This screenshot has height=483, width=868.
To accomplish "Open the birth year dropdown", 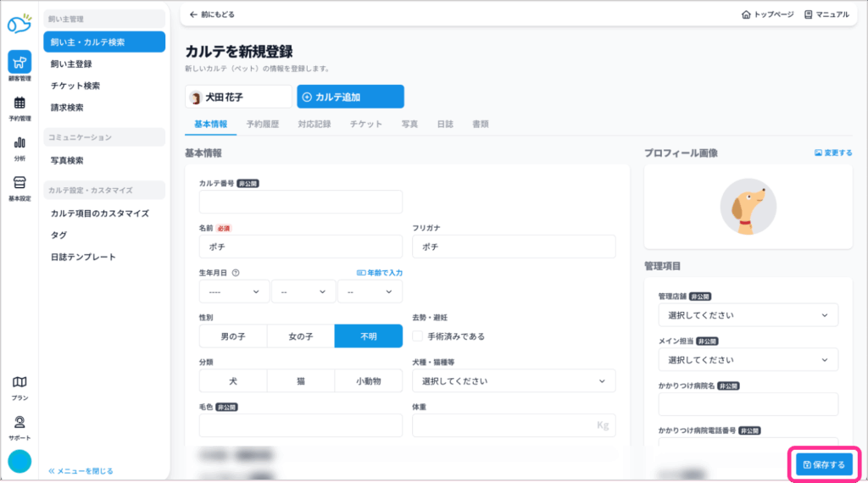I will tap(234, 291).
